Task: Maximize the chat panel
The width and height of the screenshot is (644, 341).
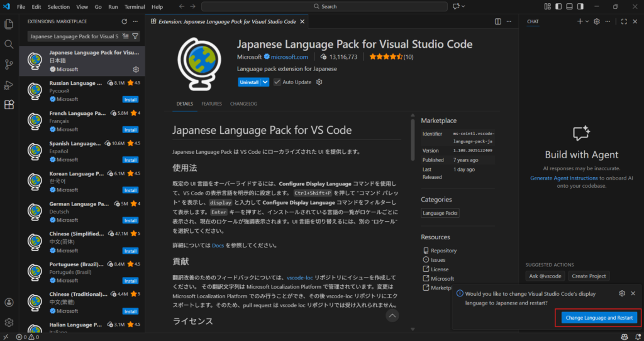Action: (624, 21)
